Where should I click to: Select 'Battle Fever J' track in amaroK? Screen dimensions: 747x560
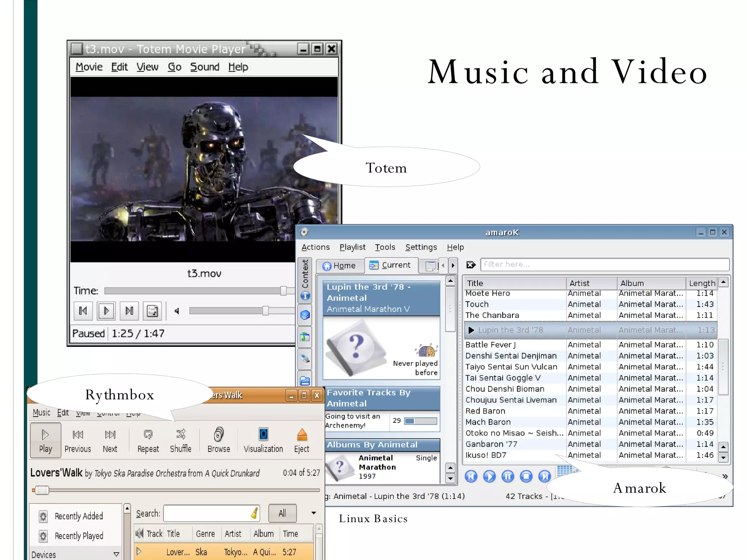point(591,345)
